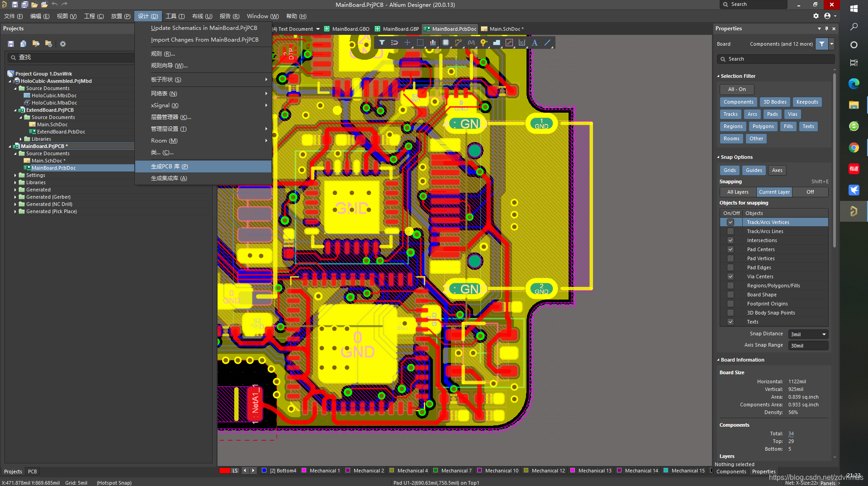Open File Explorer from the taskbar

(854, 105)
